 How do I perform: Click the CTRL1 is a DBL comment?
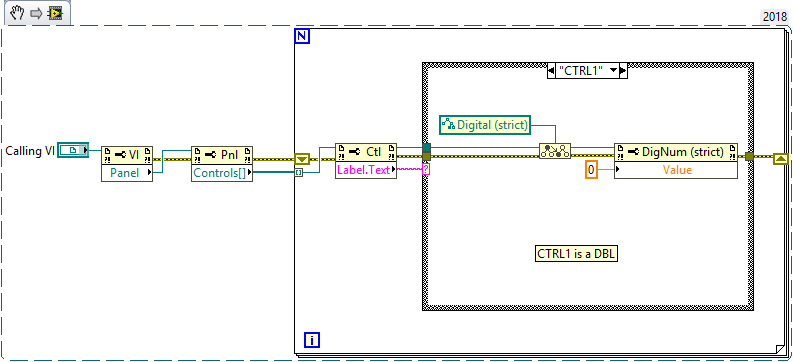coord(577,253)
